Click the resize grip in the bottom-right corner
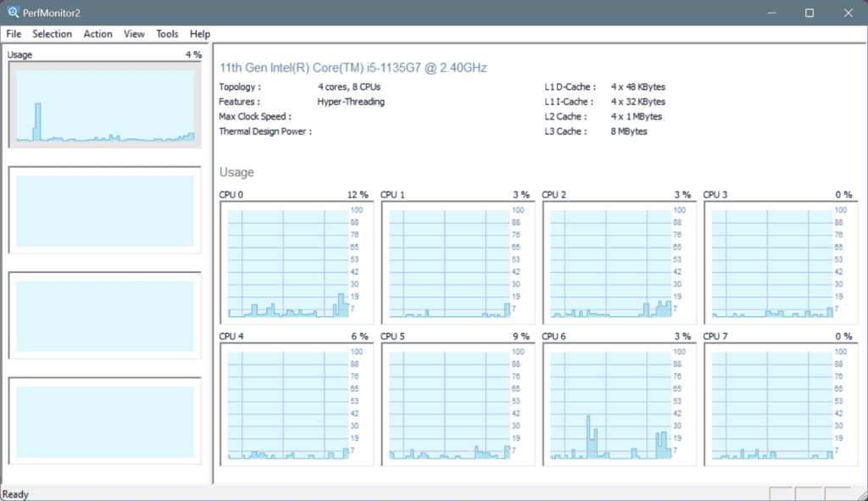Viewport: 868px width, 501px height. (x=861, y=493)
